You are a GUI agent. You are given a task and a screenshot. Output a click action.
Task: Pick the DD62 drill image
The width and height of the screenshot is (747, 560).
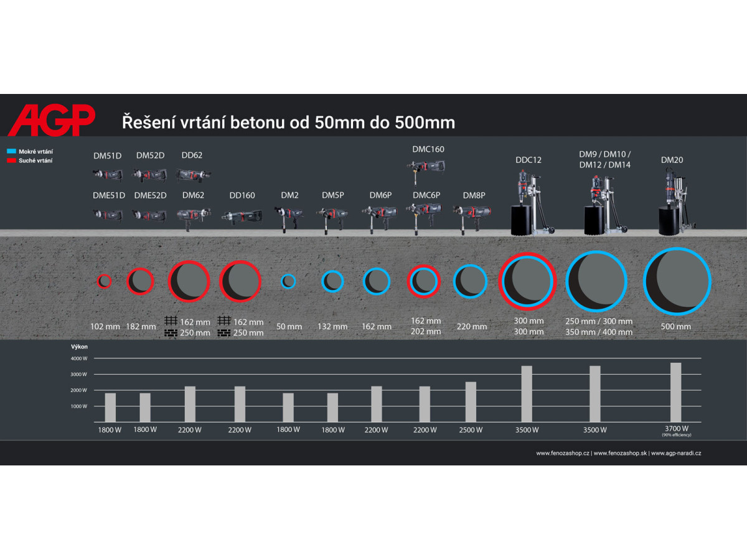point(195,175)
